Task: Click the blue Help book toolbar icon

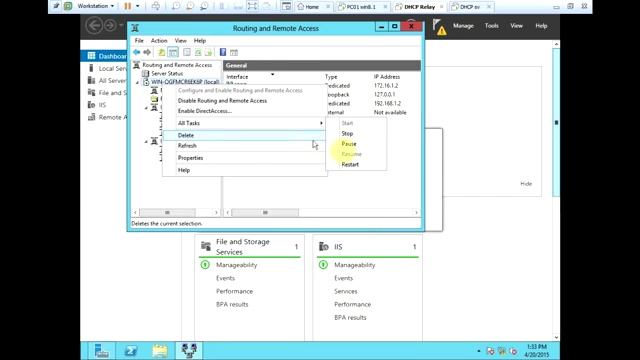Action: point(223,52)
